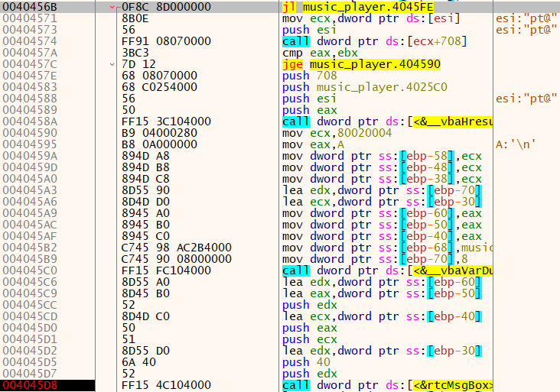This screenshot has width=560, height=392.
Task: Click address 004045CD
Action: [30, 316]
